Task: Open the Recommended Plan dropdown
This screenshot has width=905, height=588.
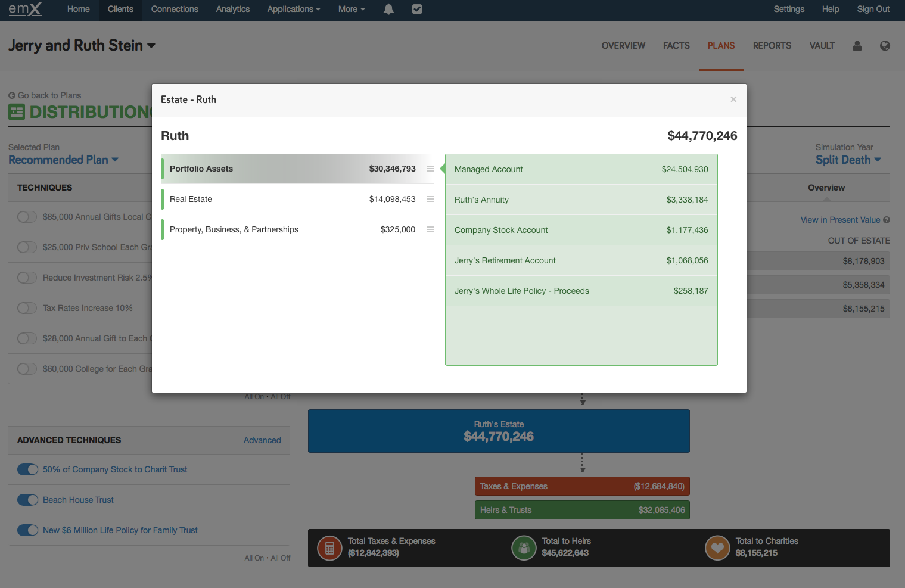Action: point(64,160)
